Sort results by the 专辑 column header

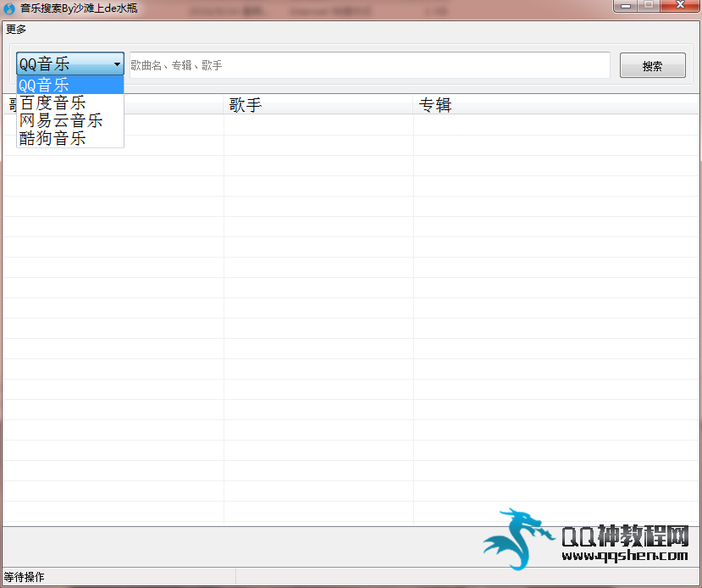[x=556, y=105]
